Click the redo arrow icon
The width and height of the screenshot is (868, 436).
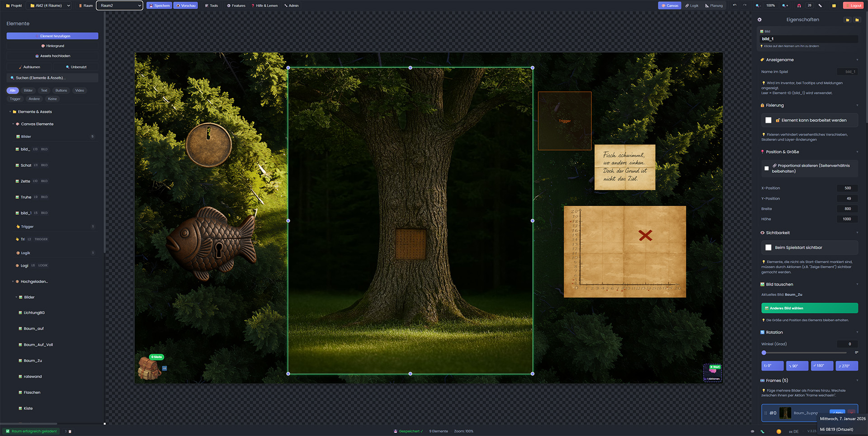(745, 5)
